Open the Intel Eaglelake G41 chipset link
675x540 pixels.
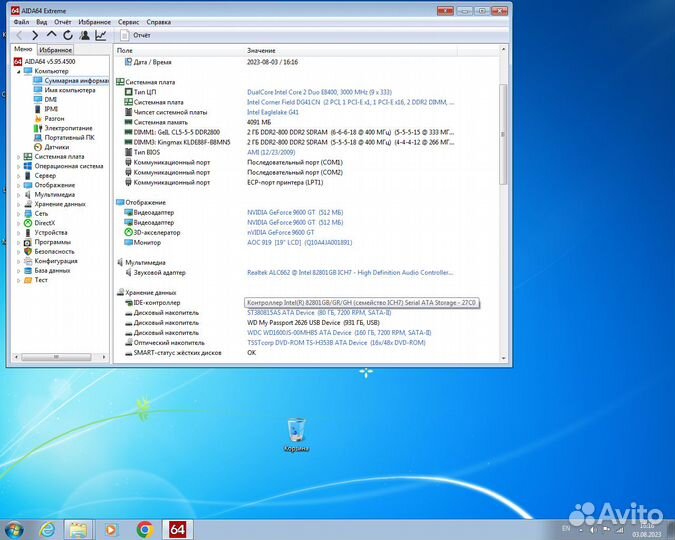[272, 112]
